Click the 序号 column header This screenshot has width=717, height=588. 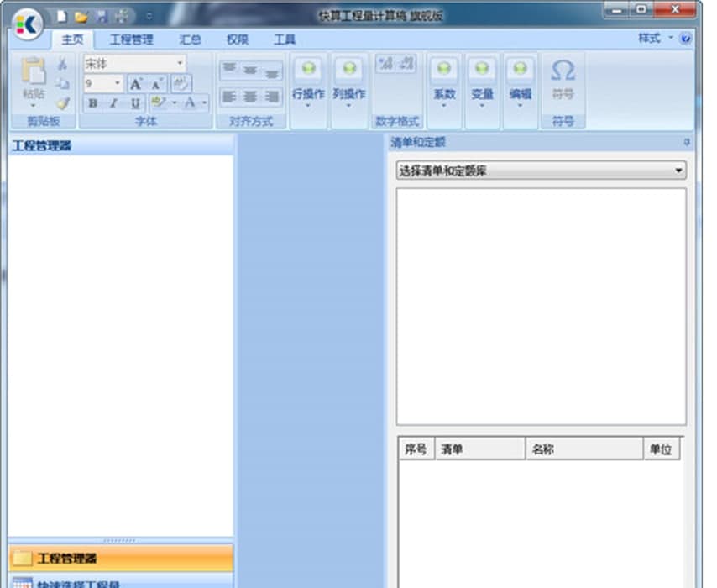[x=416, y=449]
